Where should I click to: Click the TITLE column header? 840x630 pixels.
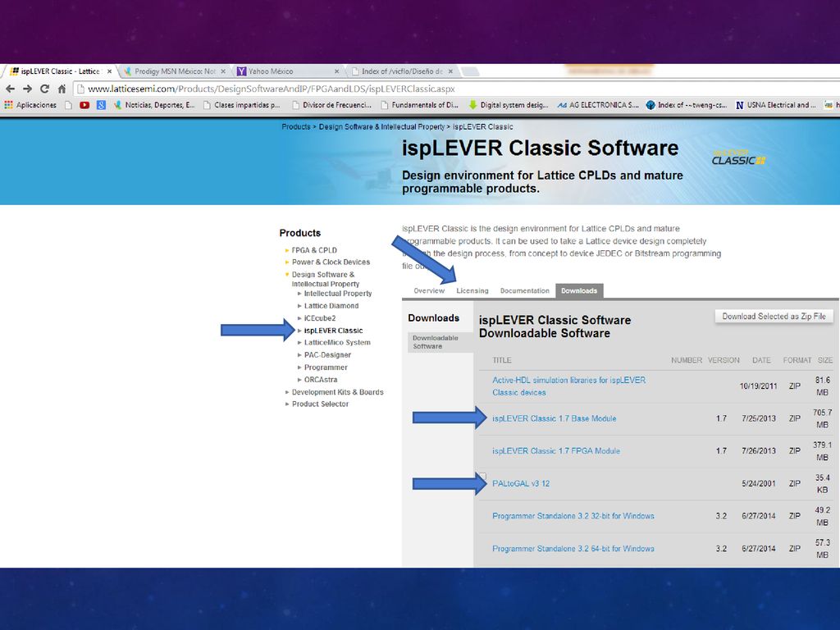(502, 361)
